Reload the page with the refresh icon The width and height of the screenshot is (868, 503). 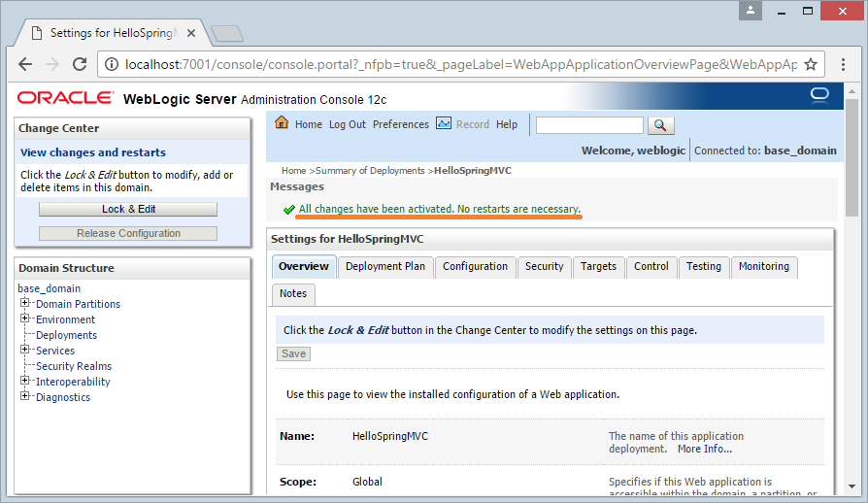tap(80, 64)
